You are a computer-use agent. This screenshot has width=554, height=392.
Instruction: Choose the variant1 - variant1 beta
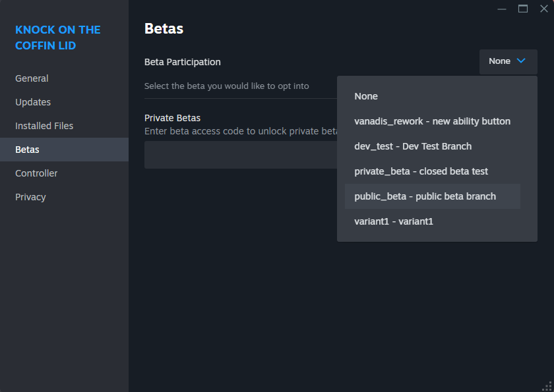point(433,221)
